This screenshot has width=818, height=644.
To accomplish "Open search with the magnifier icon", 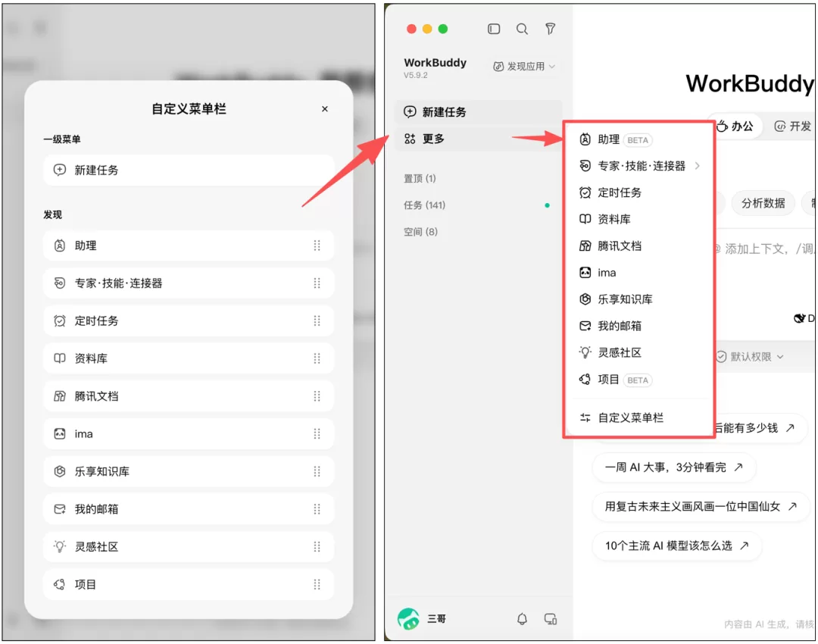I will click(x=522, y=29).
